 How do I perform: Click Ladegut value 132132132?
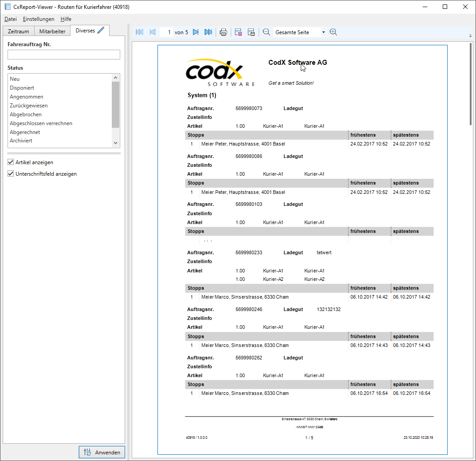pos(328,309)
